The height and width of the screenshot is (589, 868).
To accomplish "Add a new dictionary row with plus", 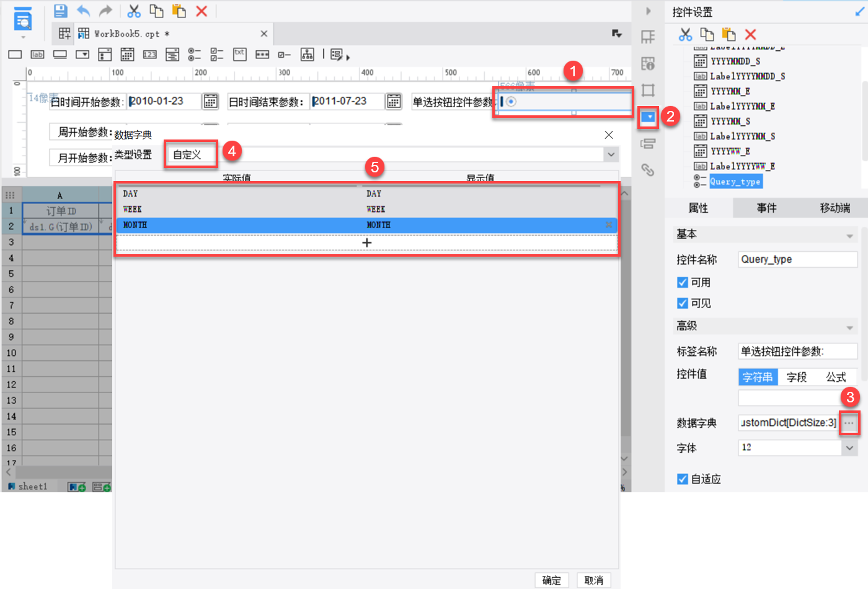I will click(x=366, y=243).
